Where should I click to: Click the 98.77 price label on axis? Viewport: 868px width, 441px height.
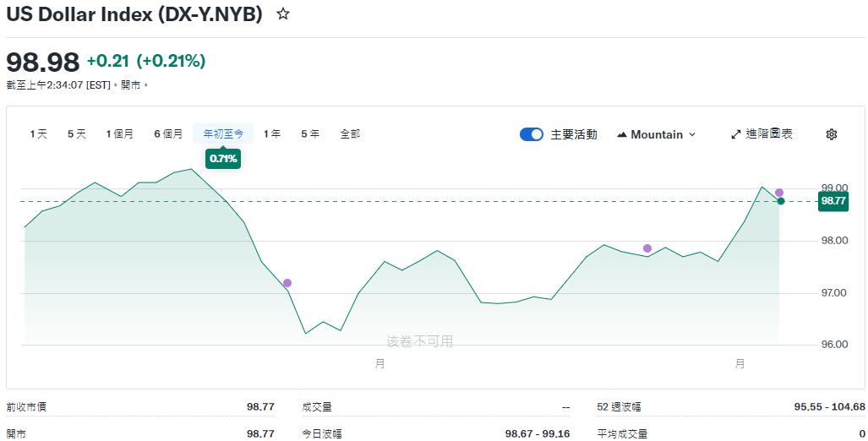point(833,201)
